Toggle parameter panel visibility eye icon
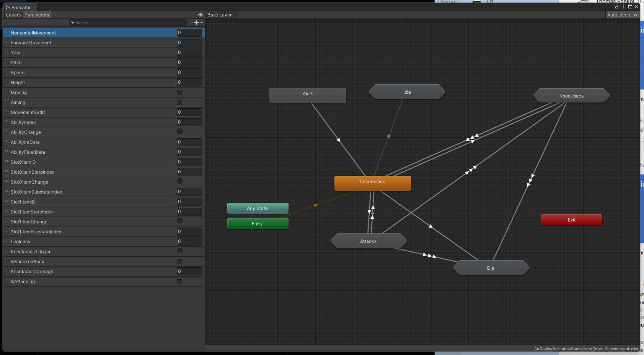Viewport: 644px width, 355px height. click(x=200, y=15)
